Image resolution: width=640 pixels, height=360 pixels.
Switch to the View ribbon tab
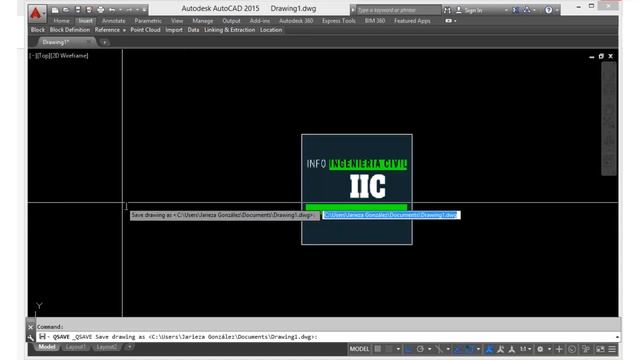177,21
